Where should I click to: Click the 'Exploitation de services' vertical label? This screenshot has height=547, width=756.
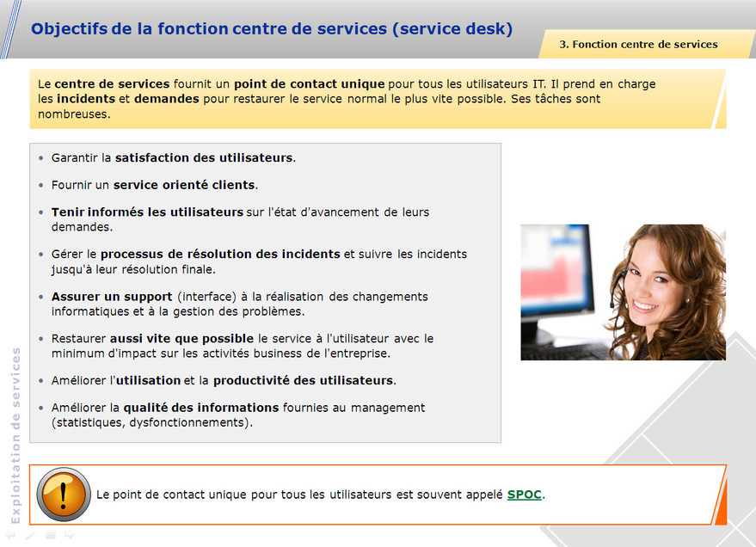coord(15,435)
